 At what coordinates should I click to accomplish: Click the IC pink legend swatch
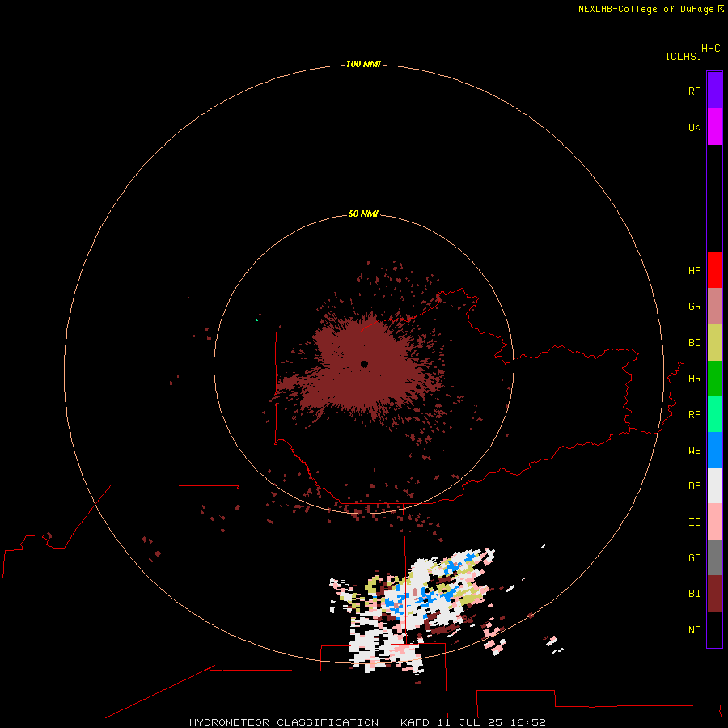pyautogui.click(x=714, y=522)
